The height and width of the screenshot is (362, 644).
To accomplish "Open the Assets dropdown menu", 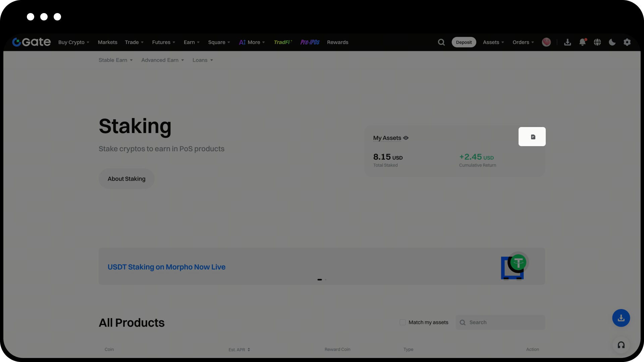I will point(493,42).
